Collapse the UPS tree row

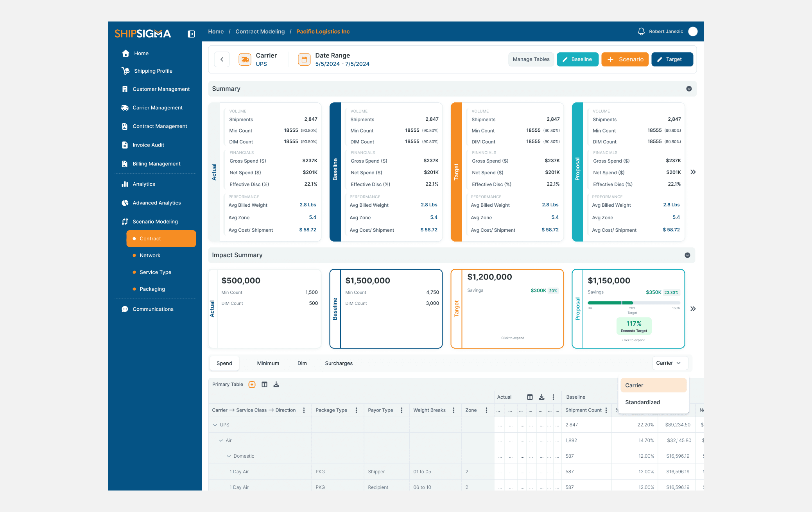(215, 425)
